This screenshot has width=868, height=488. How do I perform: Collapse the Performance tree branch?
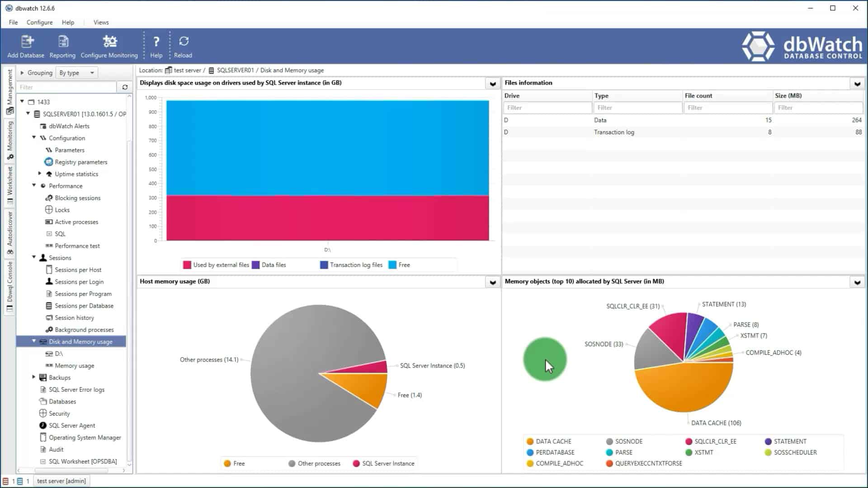pyautogui.click(x=34, y=185)
